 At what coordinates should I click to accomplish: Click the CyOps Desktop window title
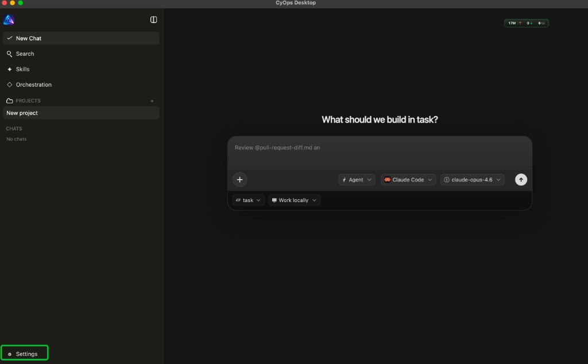[x=296, y=3]
